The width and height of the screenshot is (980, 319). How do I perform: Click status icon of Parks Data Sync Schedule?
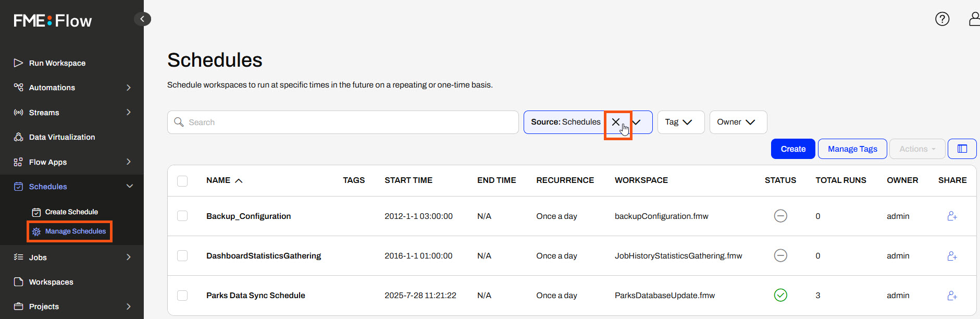[x=780, y=296]
